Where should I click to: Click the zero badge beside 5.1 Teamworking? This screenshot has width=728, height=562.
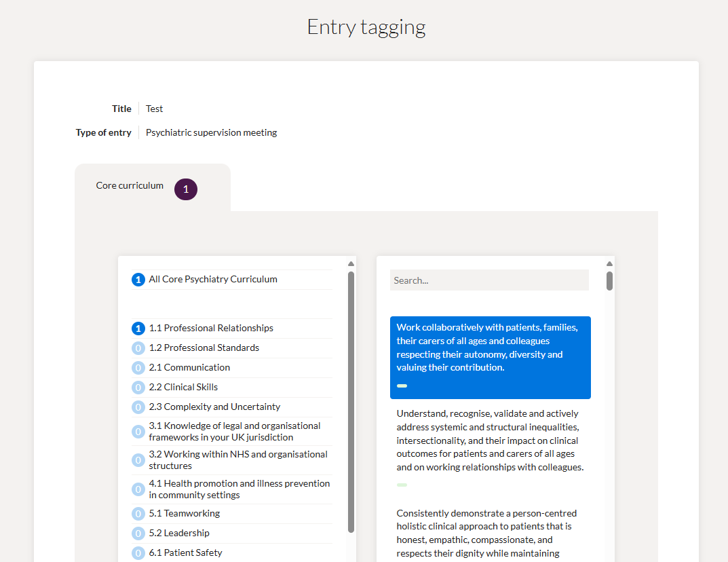[x=138, y=514]
